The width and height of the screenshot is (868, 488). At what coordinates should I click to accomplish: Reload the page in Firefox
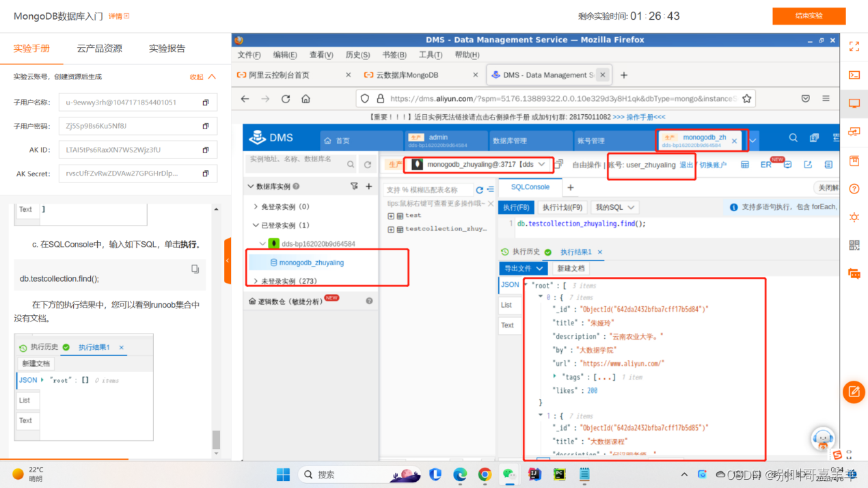pos(286,98)
